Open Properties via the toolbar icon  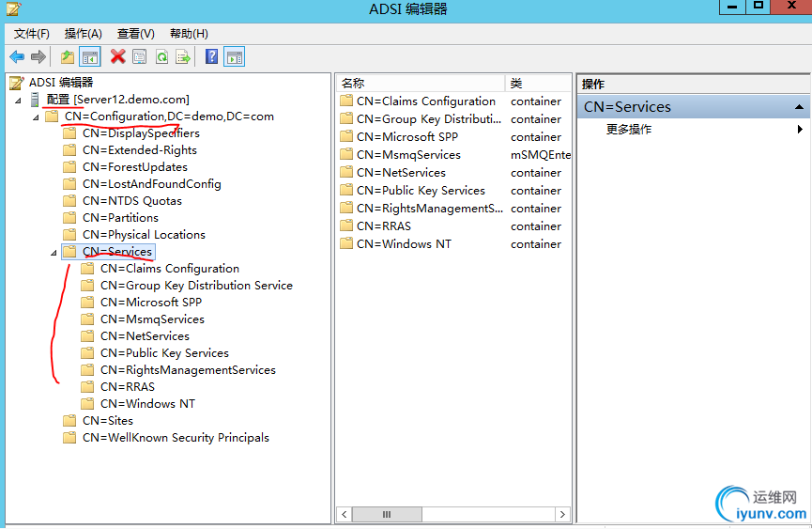pos(140,57)
